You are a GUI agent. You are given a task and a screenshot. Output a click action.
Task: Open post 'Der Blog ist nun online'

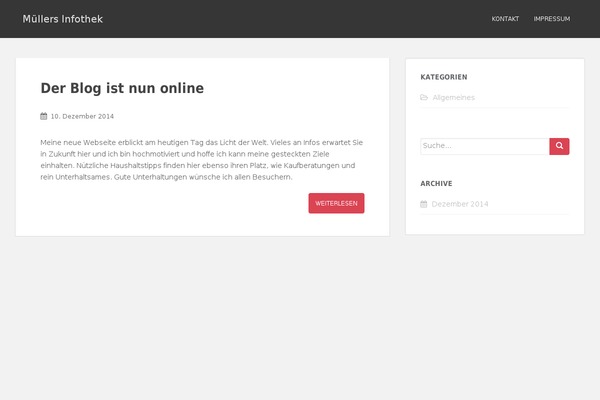[122, 88]
